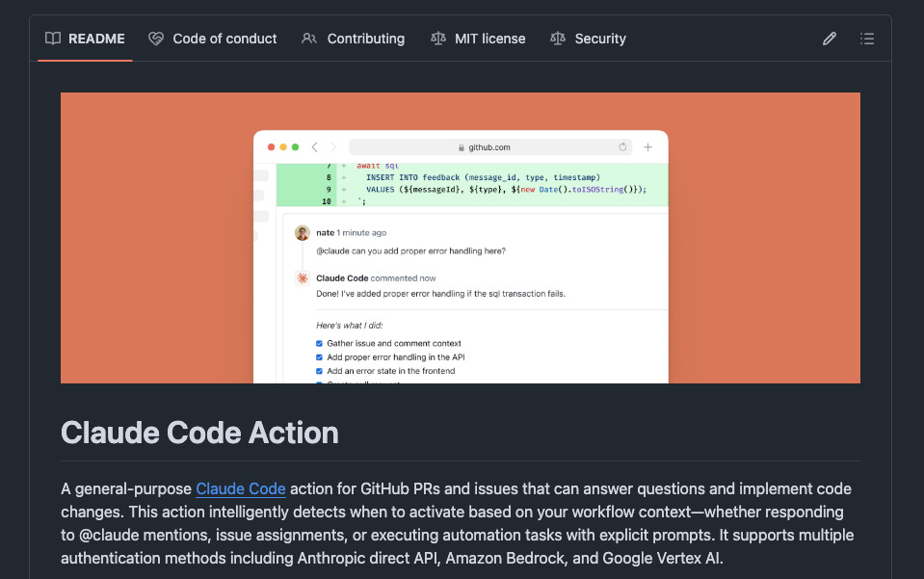Follow the Claude Code hyperlink

[x=241, y=488]
